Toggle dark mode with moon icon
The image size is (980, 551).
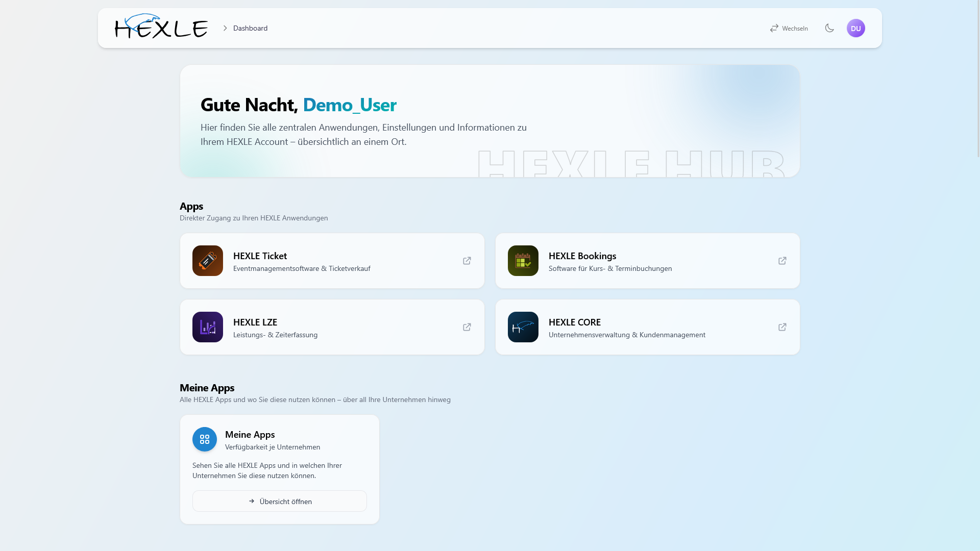pyautogui.click(x=829, y=28)
